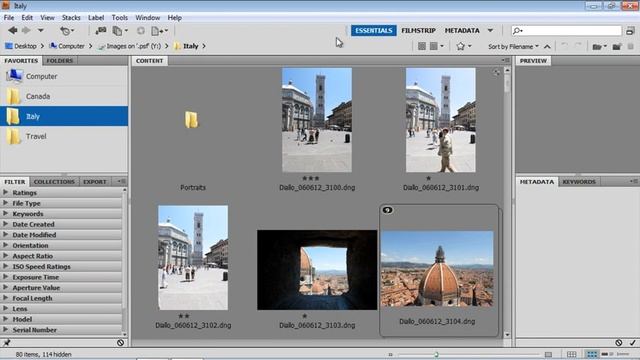Clear filter icon in Filter panel
Screen dimensions: 640x360
coord(120,342)
